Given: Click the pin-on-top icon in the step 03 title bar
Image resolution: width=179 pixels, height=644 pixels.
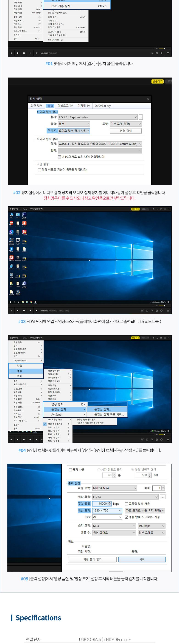Looking at the screenshot, I should tap(154, 209).
